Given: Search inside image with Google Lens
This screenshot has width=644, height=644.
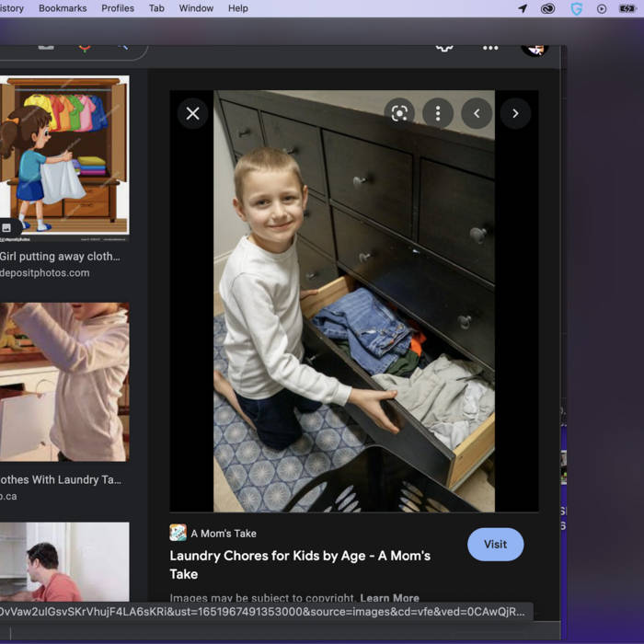Looking at the screenshot, I should (x=399, y=113).
